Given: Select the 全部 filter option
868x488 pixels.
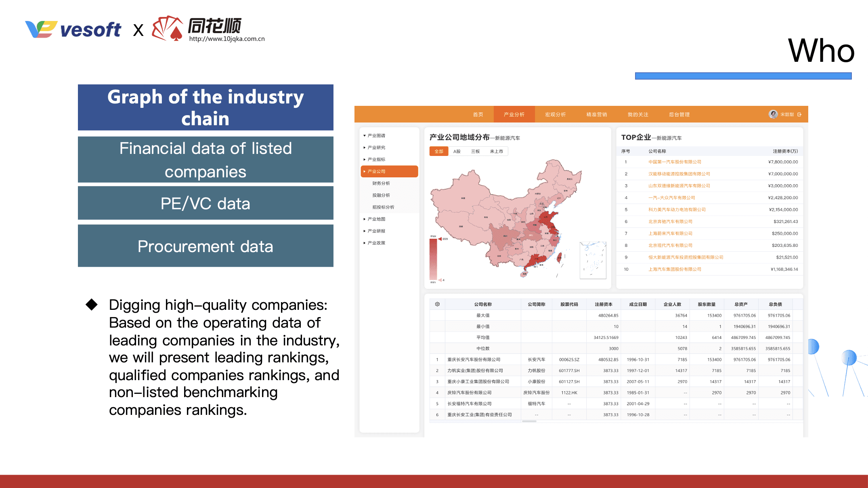Looking at the screenshot, I should (439, 151).
